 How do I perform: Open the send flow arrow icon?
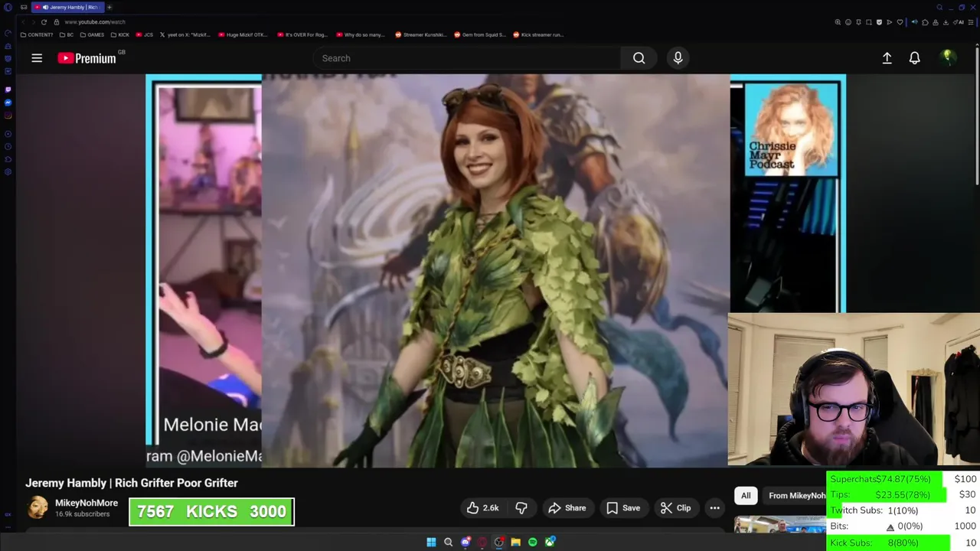(x=889, y=22)
